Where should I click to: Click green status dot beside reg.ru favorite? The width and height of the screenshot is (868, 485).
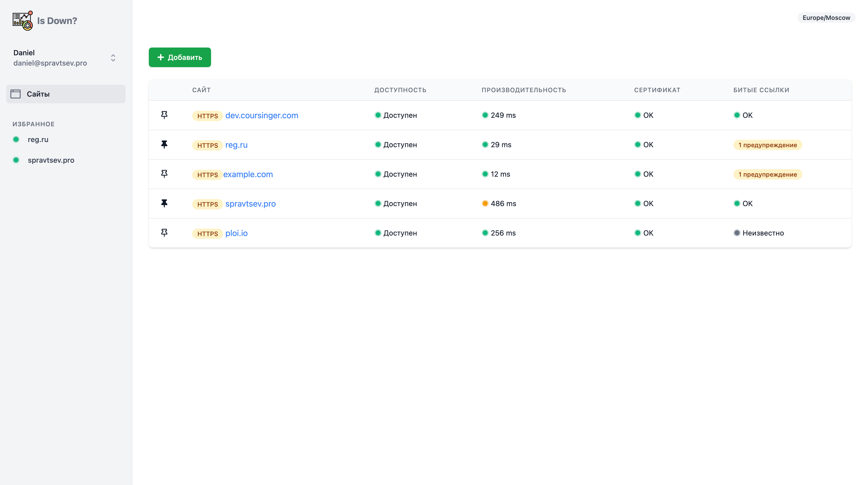(x=16, y=139)
